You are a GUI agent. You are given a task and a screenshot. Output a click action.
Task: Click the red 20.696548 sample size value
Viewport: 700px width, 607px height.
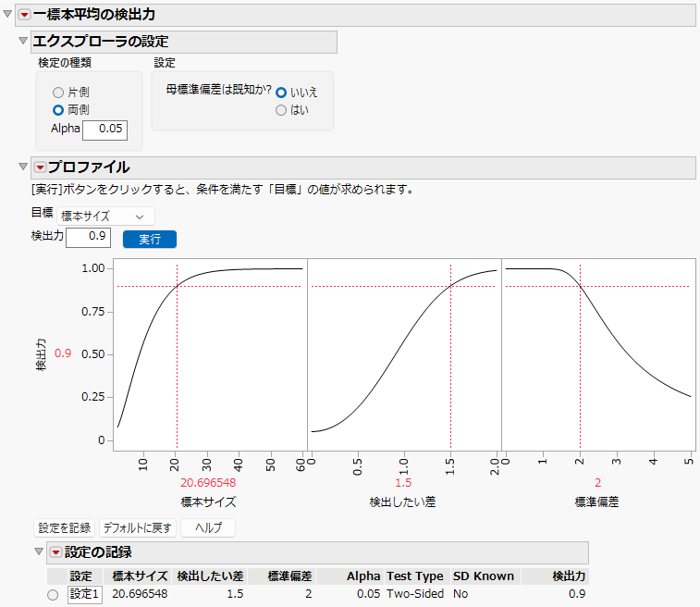(208, 483)
